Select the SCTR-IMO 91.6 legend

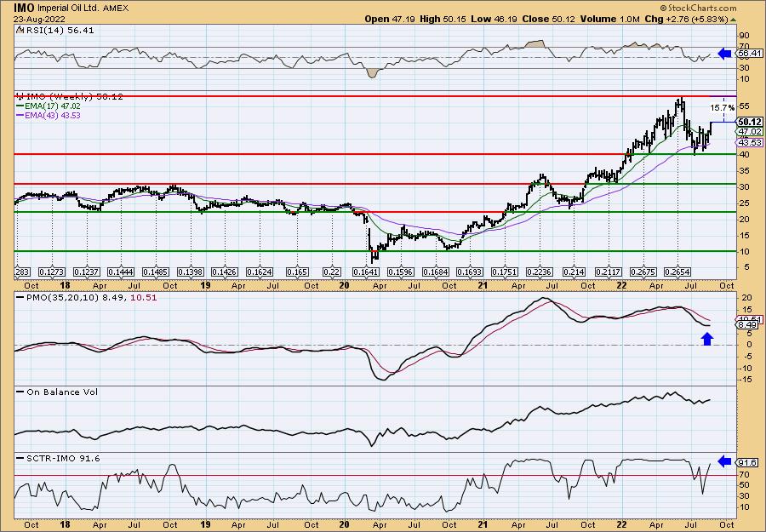[58, 458]
